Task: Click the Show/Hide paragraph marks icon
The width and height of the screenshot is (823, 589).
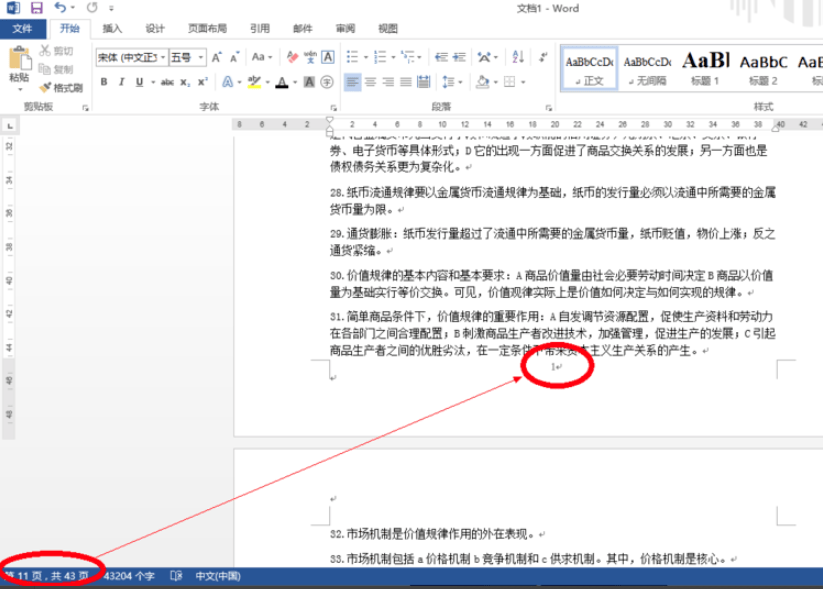Action: point(543,57)
